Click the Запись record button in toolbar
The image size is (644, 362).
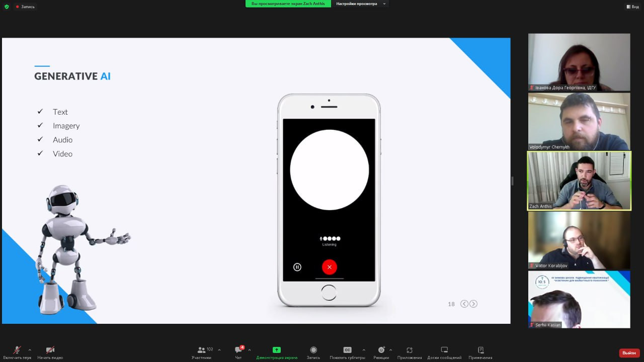click(x=313, y=352)
